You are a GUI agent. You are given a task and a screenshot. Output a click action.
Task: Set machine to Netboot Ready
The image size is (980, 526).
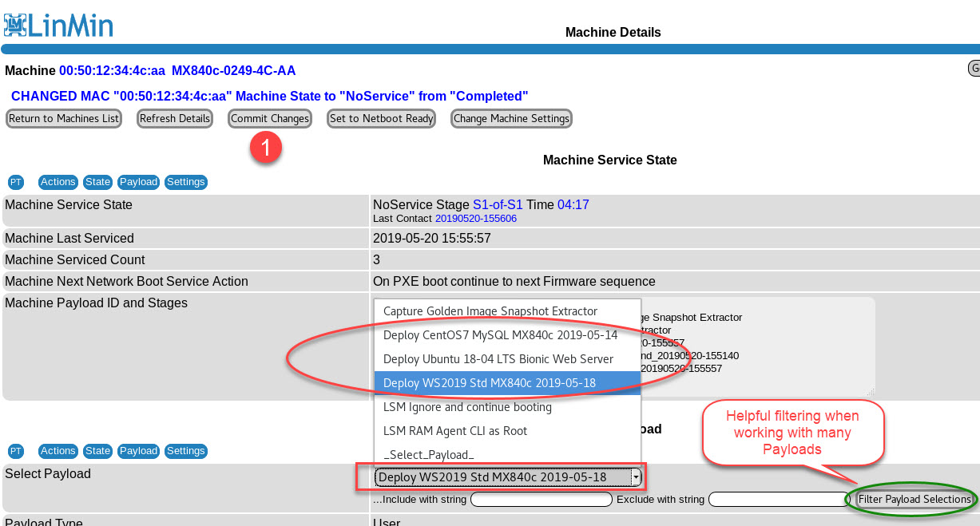[382, 119]
